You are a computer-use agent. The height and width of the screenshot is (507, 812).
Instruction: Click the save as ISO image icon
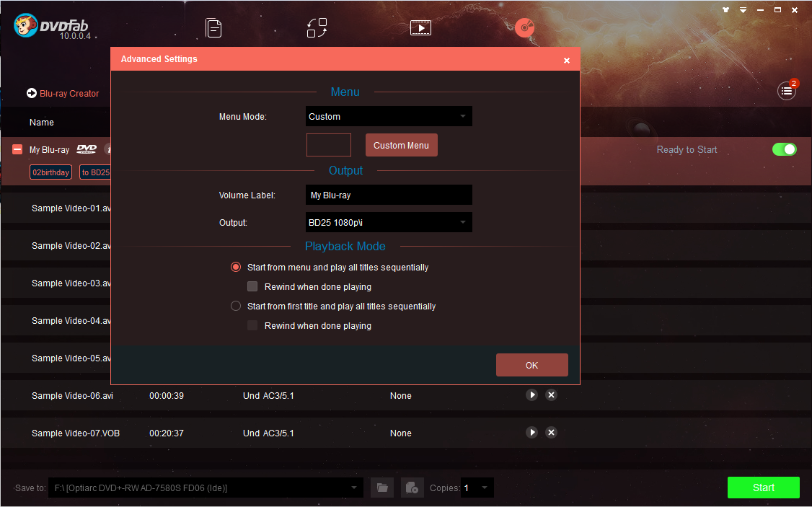click(x=411, y=488)
